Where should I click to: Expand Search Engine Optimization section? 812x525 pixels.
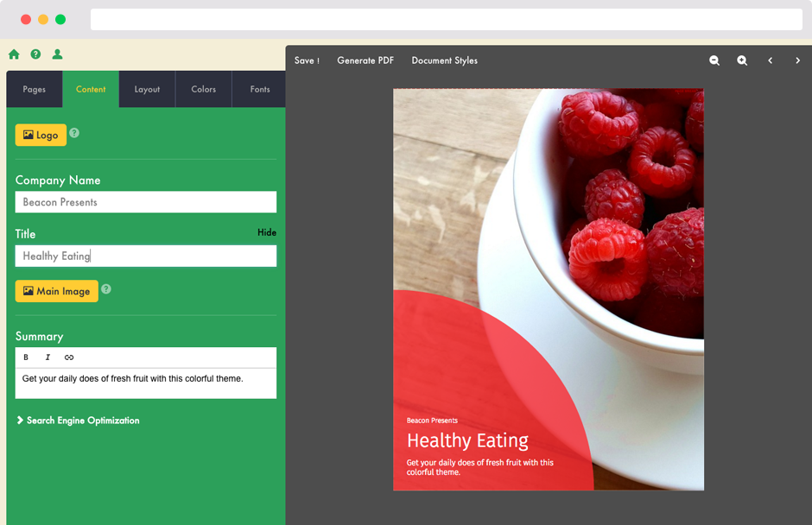coord(79,421)
